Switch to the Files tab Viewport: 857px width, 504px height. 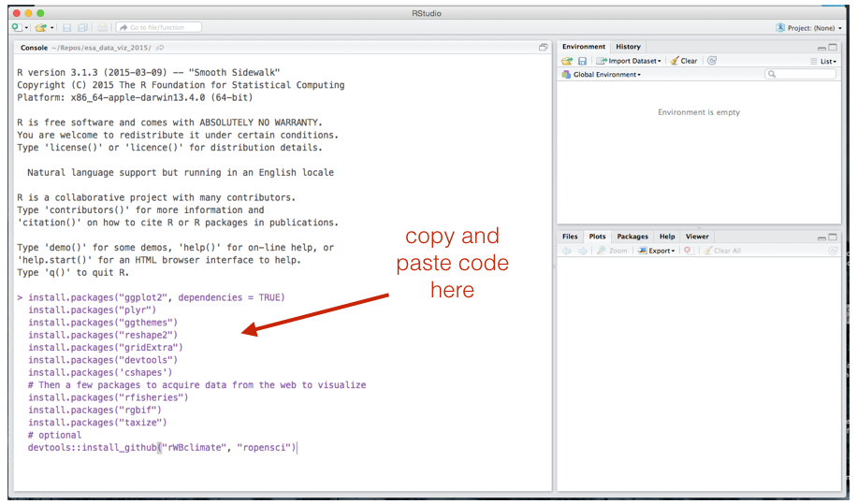(570, 237)
